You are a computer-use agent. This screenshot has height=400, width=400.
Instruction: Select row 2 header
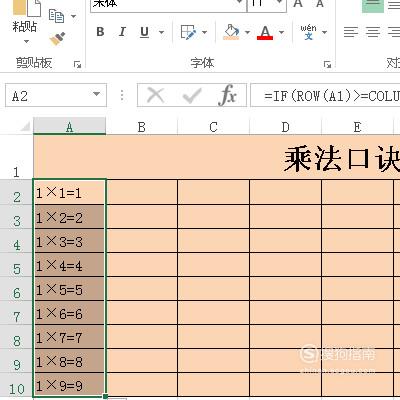point(16,192)
